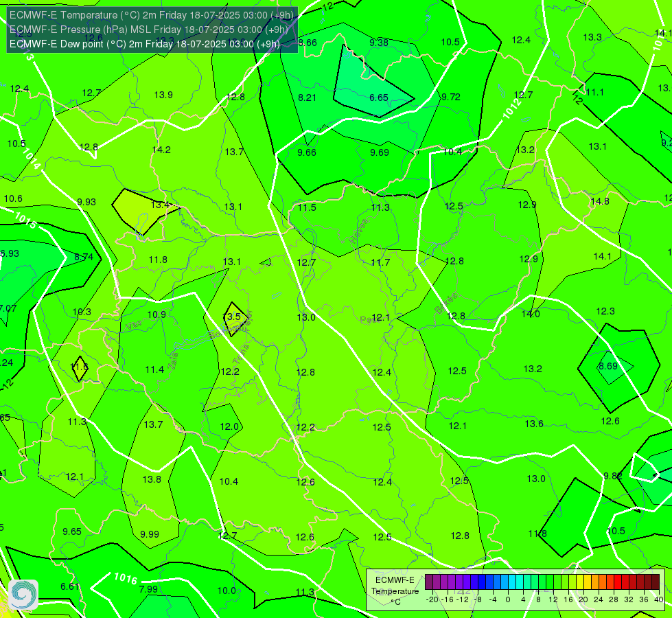The image size is (672, 618).
Task: Click the 8.66 temperature value
Action: pyautogui.click(x=308, y=43)
